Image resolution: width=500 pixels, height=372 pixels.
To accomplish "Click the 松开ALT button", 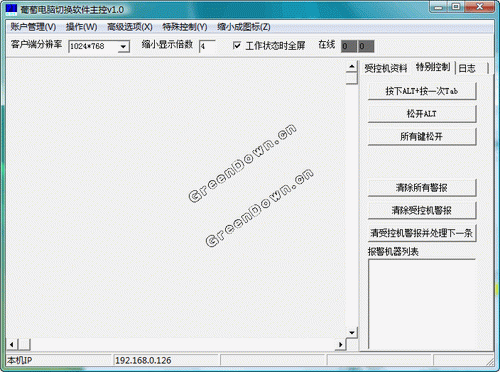I will coord(422,114).
